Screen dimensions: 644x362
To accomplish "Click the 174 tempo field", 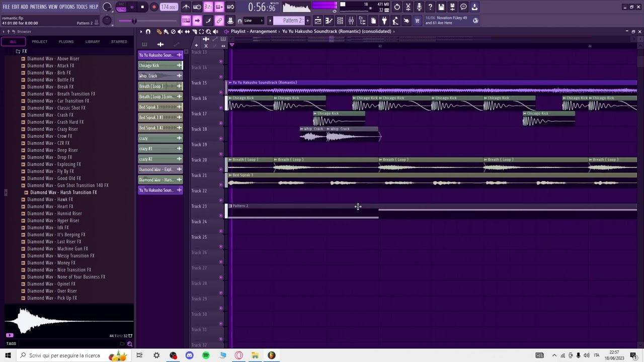I will point(169,7).
